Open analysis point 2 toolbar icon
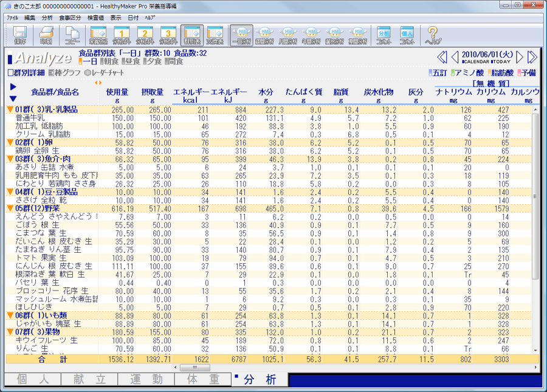 coord(145,36)
